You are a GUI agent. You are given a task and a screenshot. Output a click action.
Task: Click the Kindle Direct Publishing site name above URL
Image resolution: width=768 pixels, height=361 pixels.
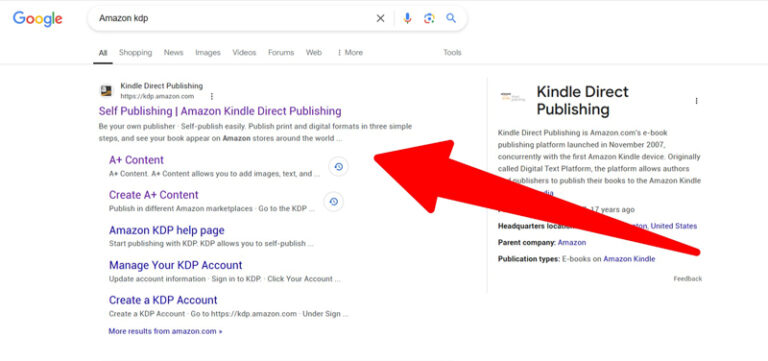tap(161, 86)
